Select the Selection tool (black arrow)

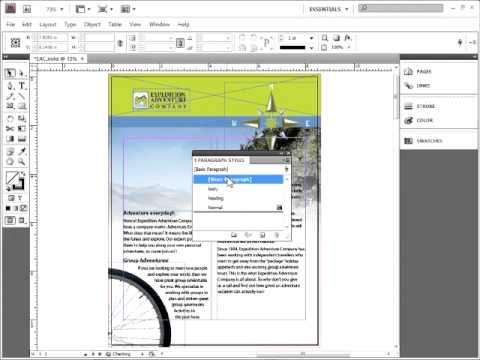click(10, 73)
